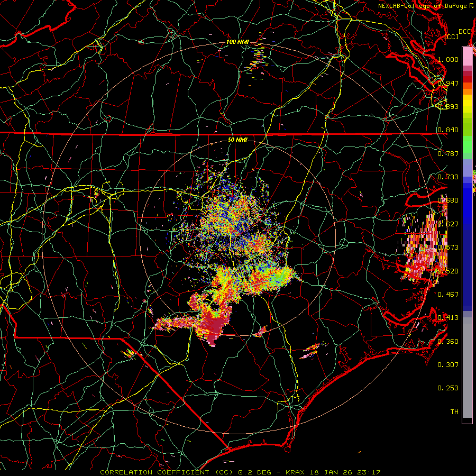Pick the lavender segment of the color bar
476x476 pixels.
467,168
